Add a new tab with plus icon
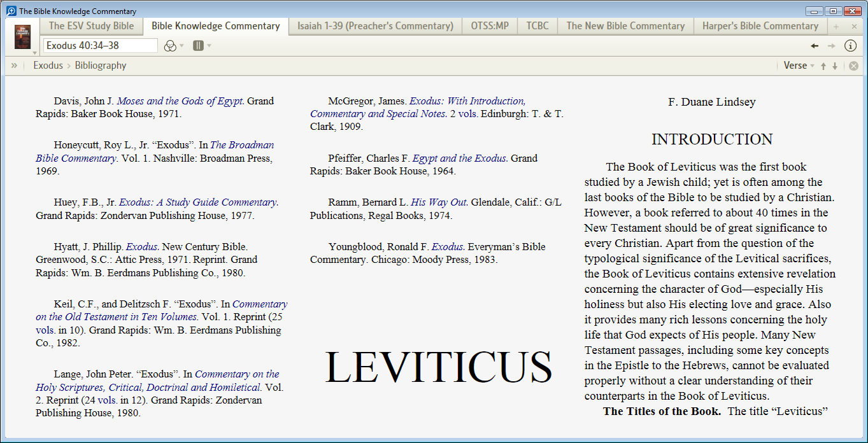The image size is (868, 443). (836, 27)
